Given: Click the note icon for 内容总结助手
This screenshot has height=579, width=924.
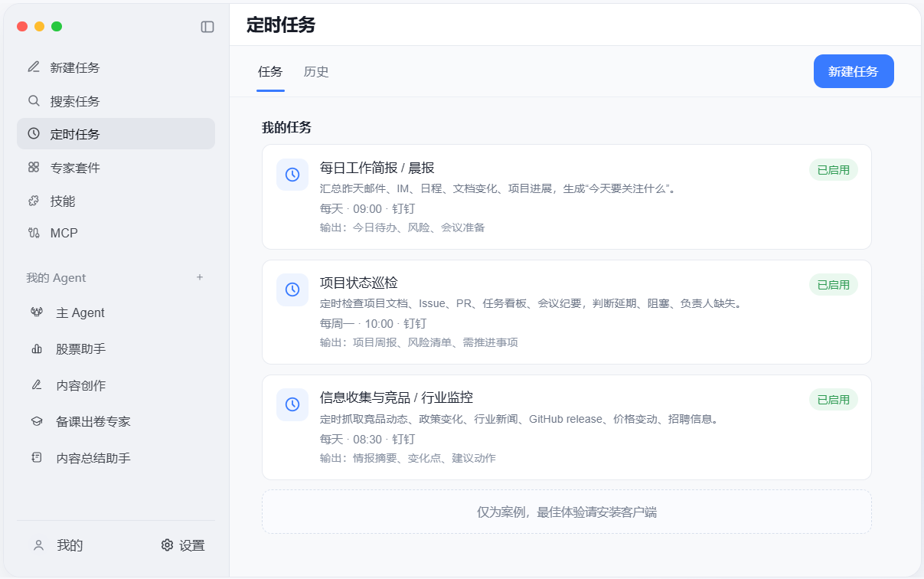Looking at the screenshot, I should (x=36, y=458).
